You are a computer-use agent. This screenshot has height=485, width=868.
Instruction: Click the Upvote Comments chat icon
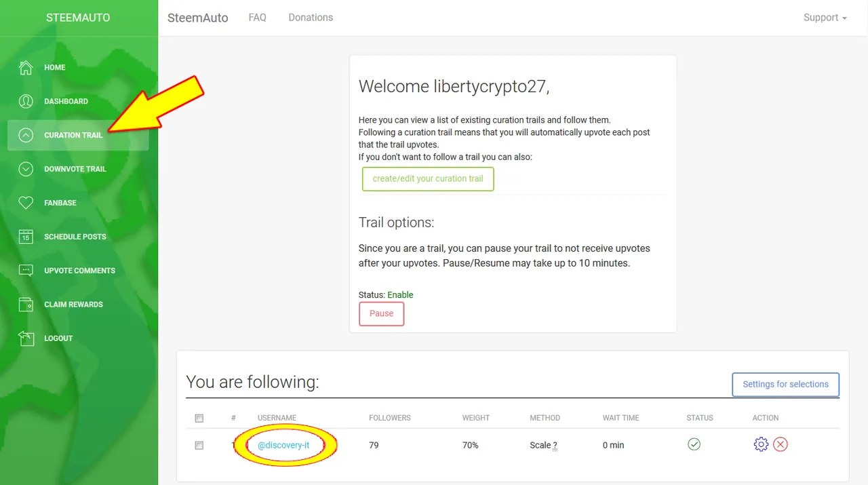pos(26,271)
